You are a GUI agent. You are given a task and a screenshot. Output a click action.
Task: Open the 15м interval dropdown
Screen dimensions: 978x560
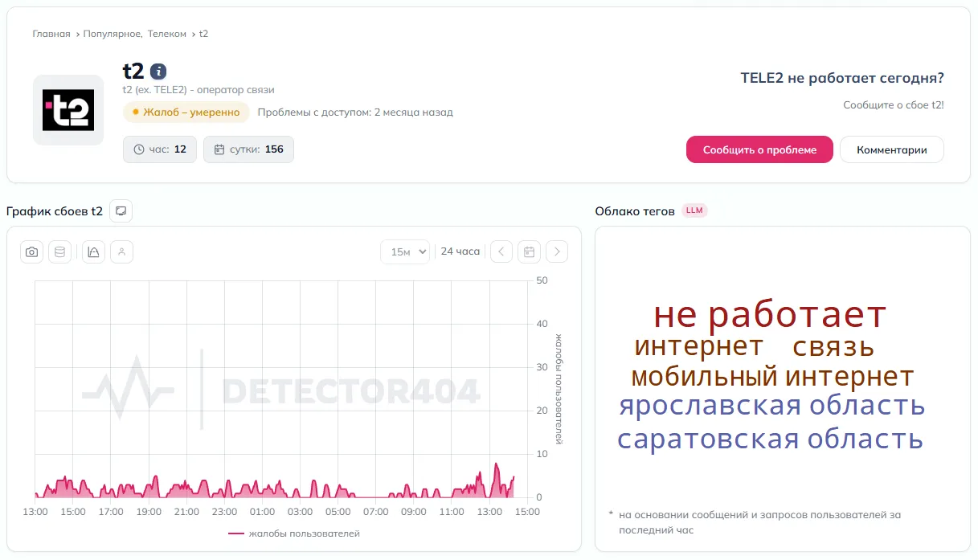[x=405, y=251]
